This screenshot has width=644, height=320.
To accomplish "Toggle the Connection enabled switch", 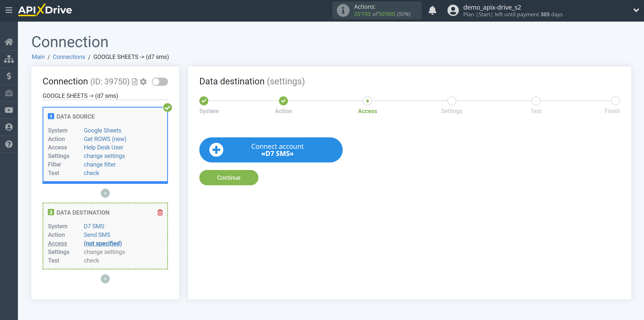I will point(160,82).
